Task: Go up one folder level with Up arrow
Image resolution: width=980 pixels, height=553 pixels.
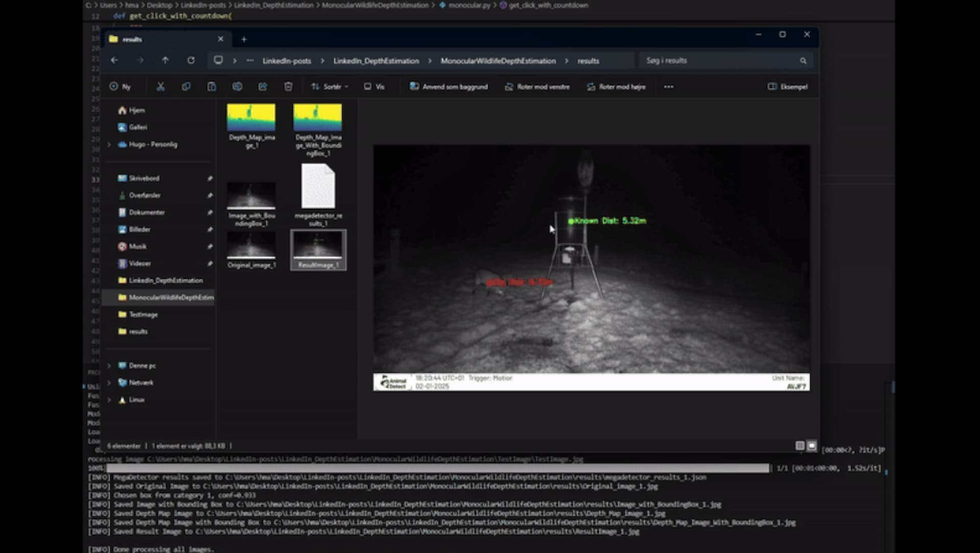Action: point(165,60)
